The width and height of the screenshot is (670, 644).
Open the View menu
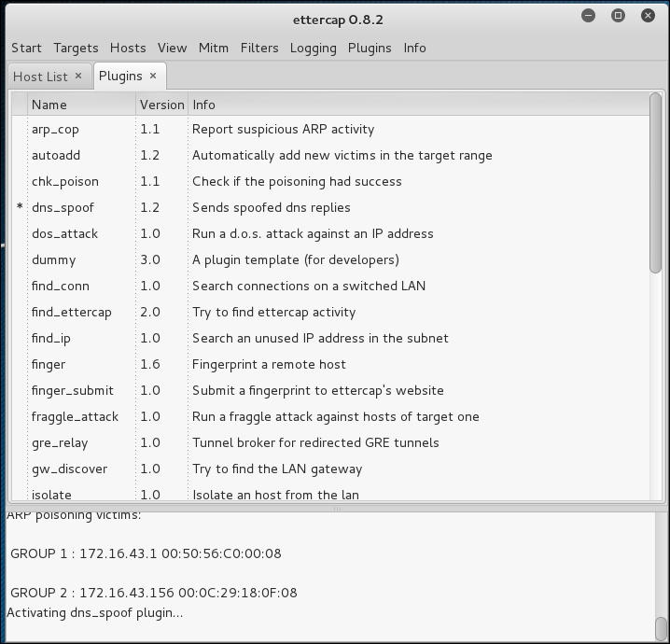[x=173, y=48]
